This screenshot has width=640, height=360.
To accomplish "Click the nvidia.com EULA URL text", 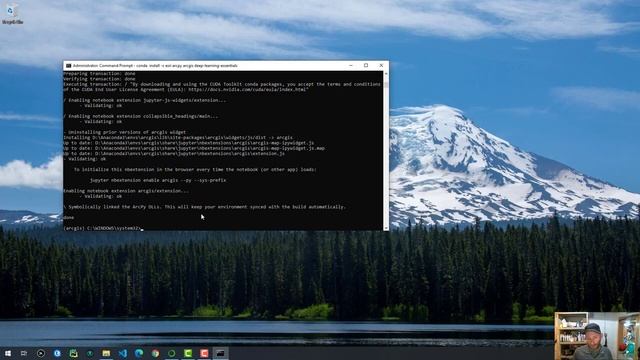I will tap(248, 89).
